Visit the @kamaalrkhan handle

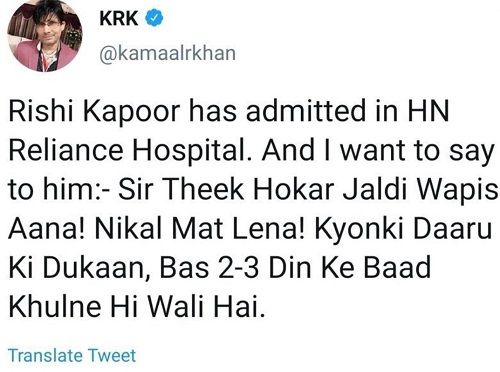tap(168, 53)
